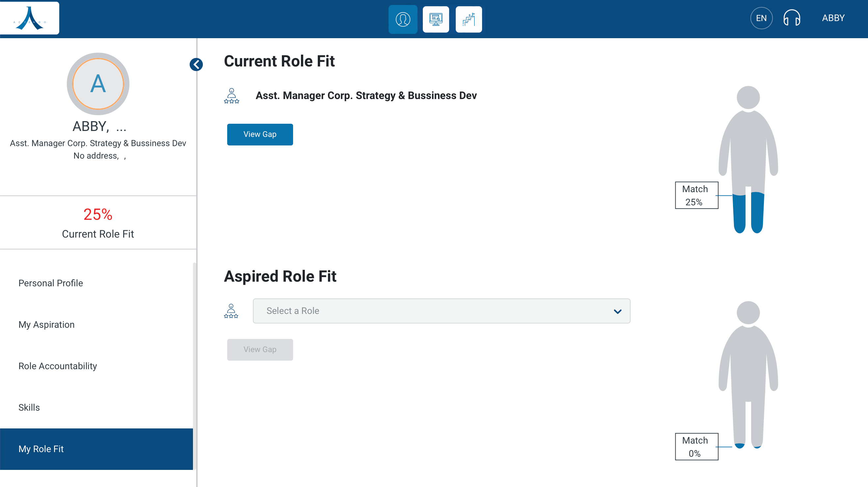
Task: Open Personal Profile in sidebar
Action: 50,283
